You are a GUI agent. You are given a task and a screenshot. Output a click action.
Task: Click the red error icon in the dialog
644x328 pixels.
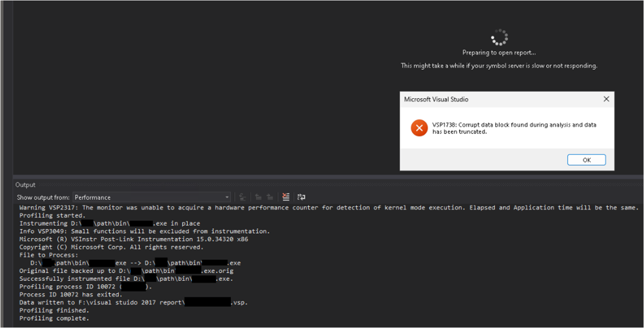pos(419,128)
